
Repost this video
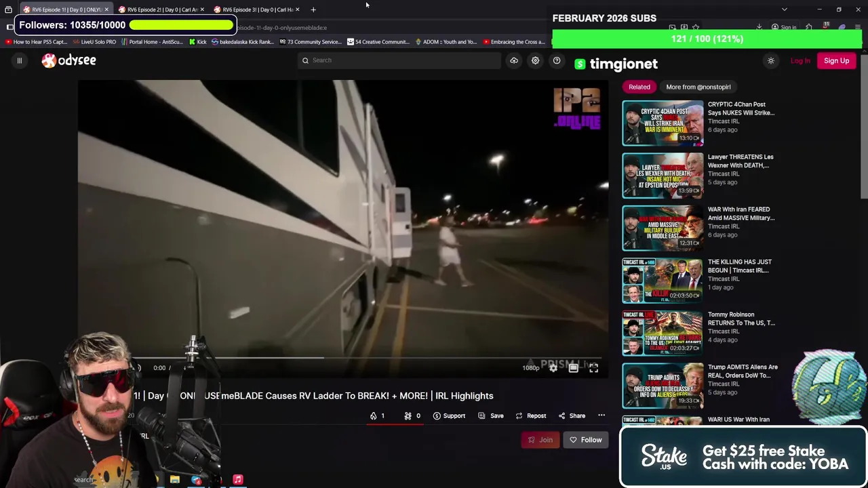click(530, 415)
